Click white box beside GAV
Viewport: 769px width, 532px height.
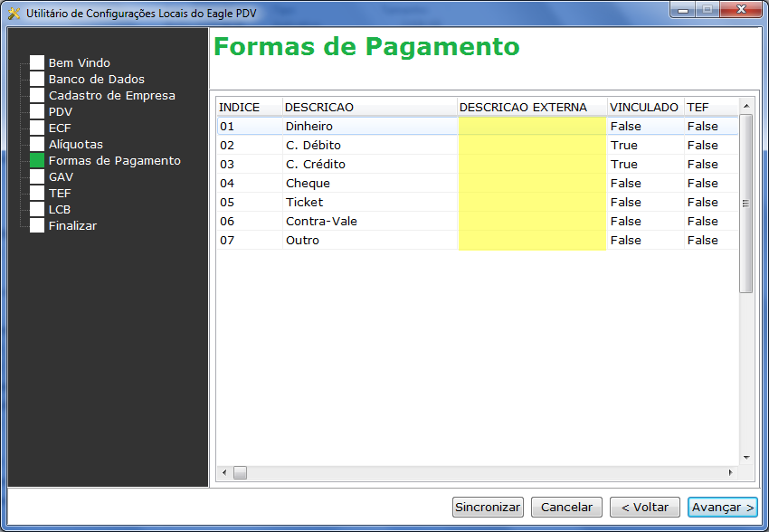pyautogui.click(x=37, y=176)
